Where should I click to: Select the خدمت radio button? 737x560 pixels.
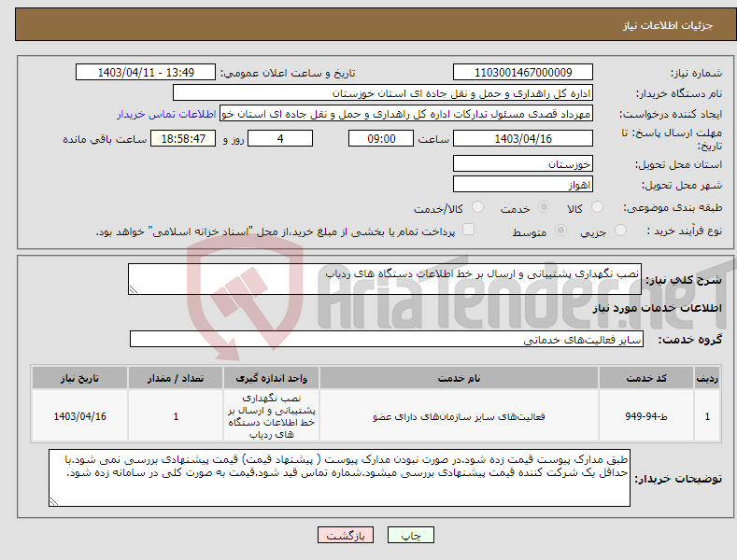pos(544,207)
